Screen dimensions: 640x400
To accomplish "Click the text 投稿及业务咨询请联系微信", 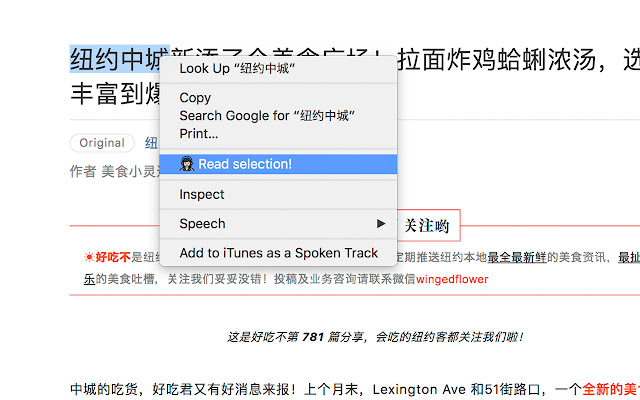I will pyautogui.click(x=344, y=279).
